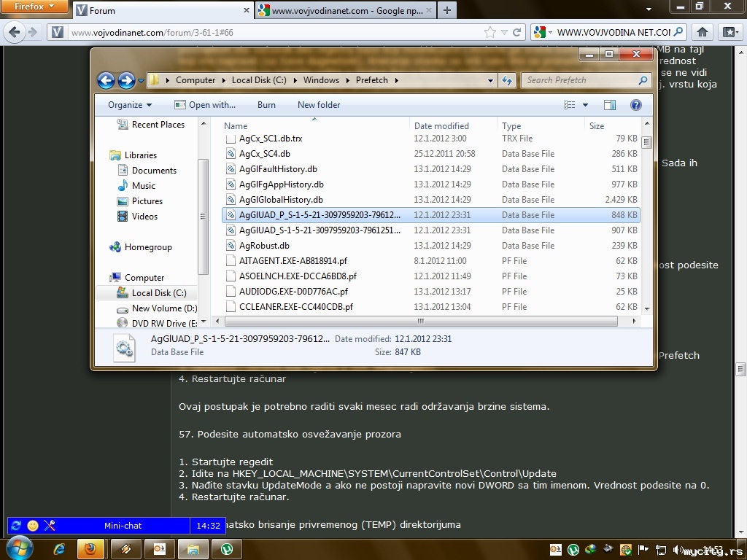Click Local Disk (C:) in breadcrumb path
Image resolution: width=747 pixels, height=560 pixels.
pyautogui.click(x=259, y=80)
